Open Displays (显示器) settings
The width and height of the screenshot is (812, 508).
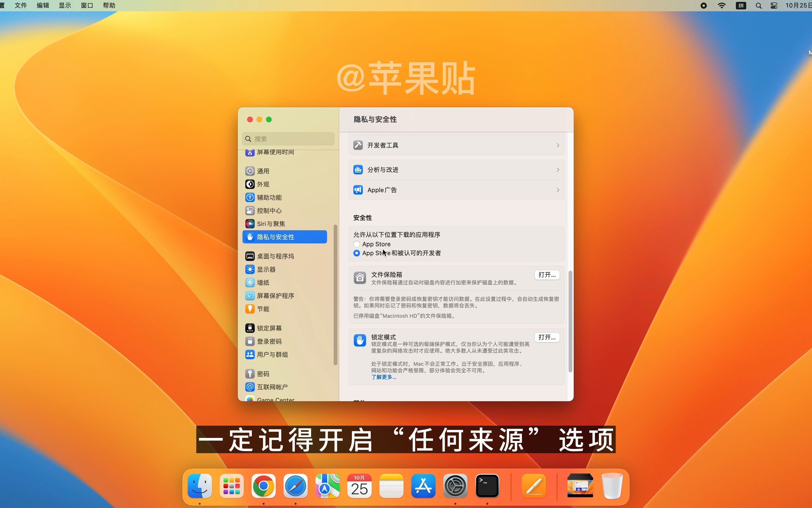pos(260,270)
